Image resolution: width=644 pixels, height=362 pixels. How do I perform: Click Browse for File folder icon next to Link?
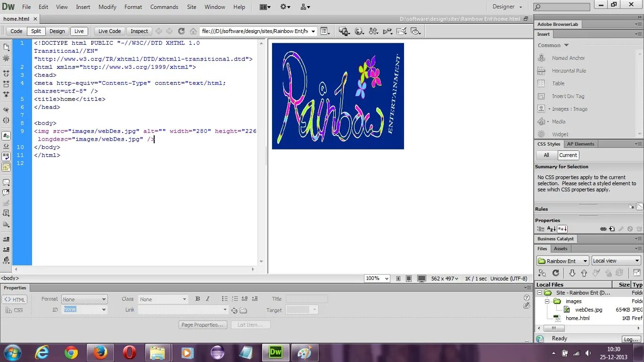click(243, 310)
